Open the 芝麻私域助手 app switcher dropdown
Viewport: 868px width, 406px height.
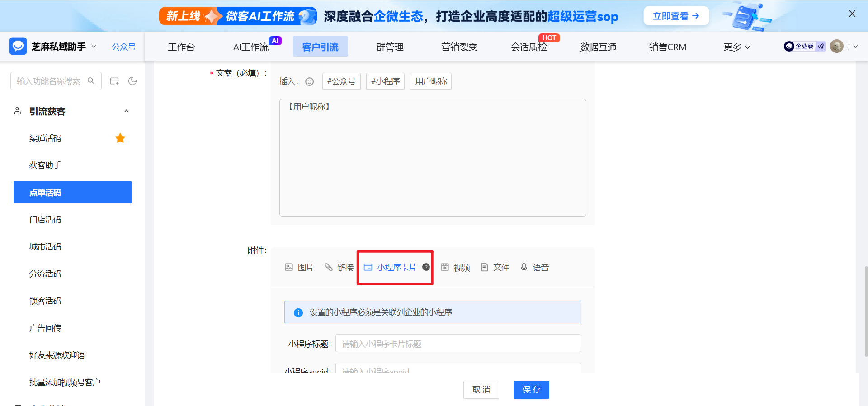click(94, 46)
